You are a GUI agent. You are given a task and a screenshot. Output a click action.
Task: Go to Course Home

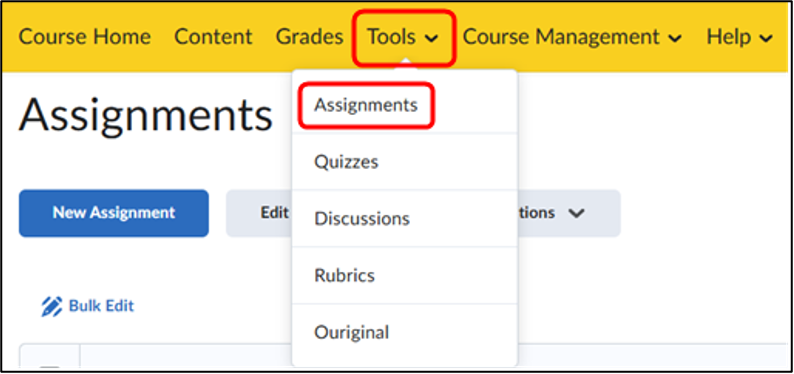click(85, 37)
